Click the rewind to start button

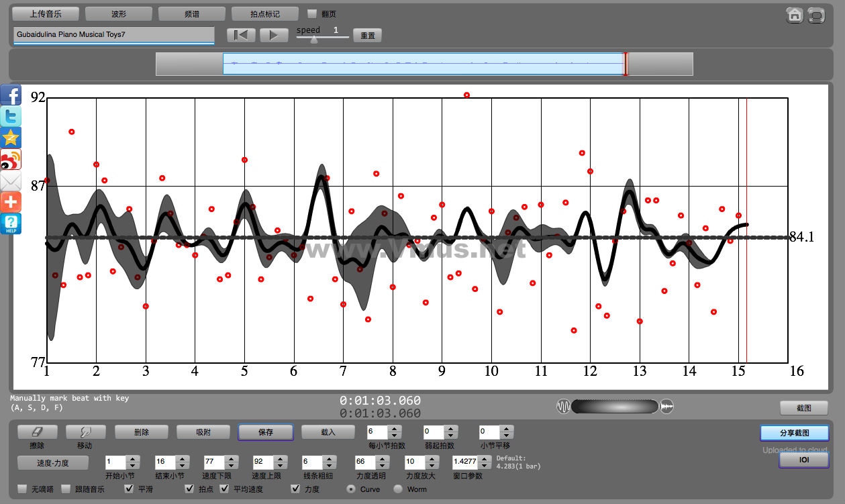click(241, 35)
